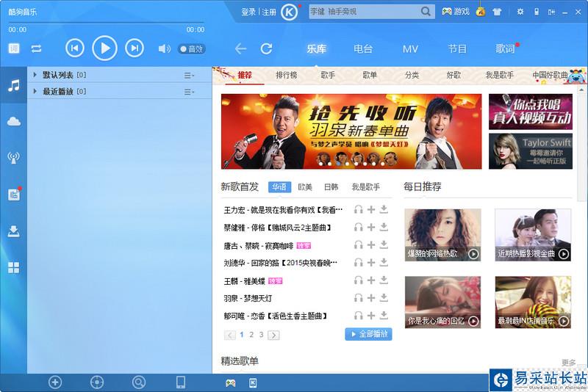Open the download manager sidebar icon
Screen dimensions: 588x392
tap(14, 231)
